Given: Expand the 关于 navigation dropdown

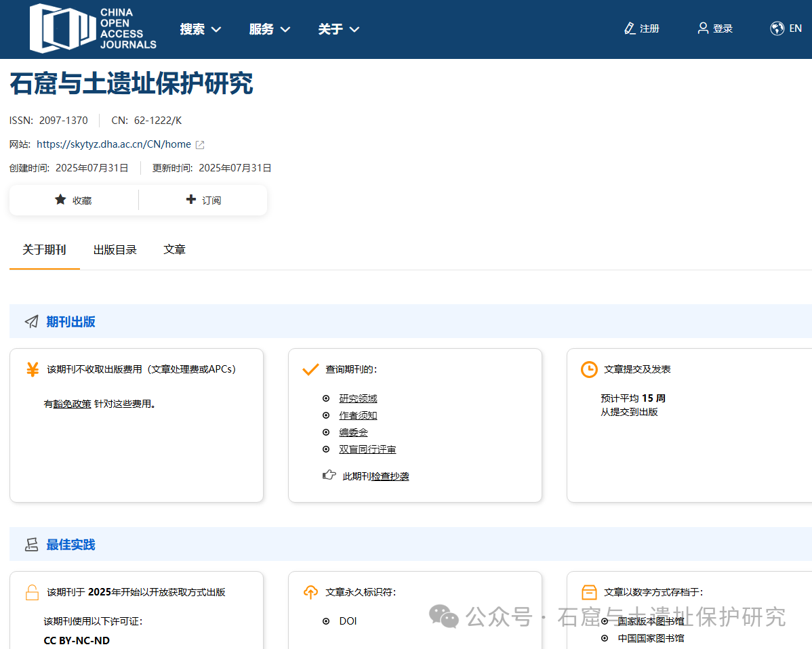Looking at the screenshot, I should [x=338, y=29].
